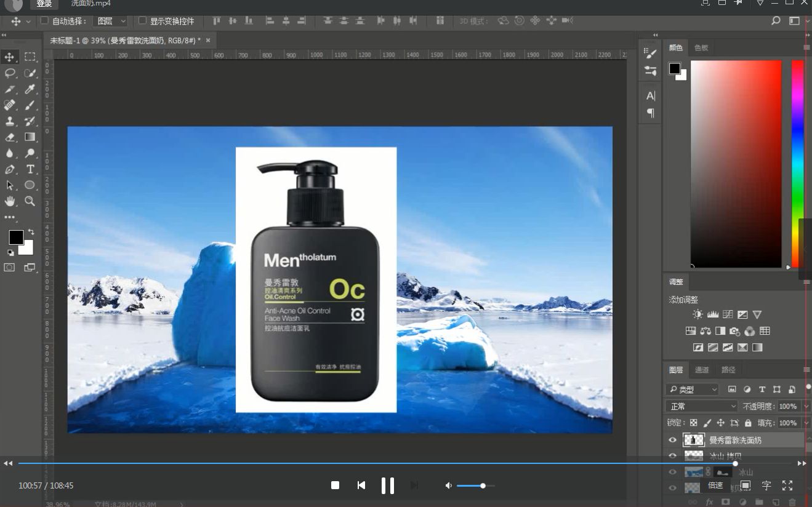This screenshot has width=812, height=507.
Task: Add a Color Balance adjustment
Action: (x=705, y=331)
